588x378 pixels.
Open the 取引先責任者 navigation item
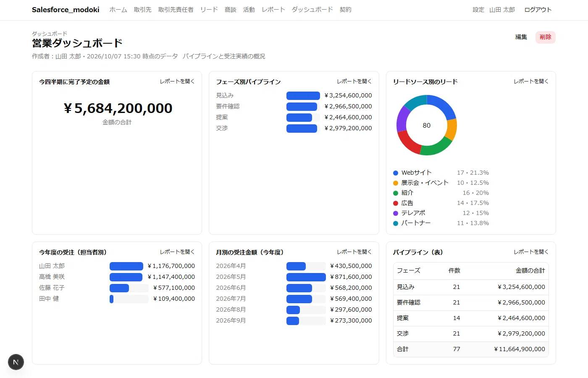click(x=176, y=10)
